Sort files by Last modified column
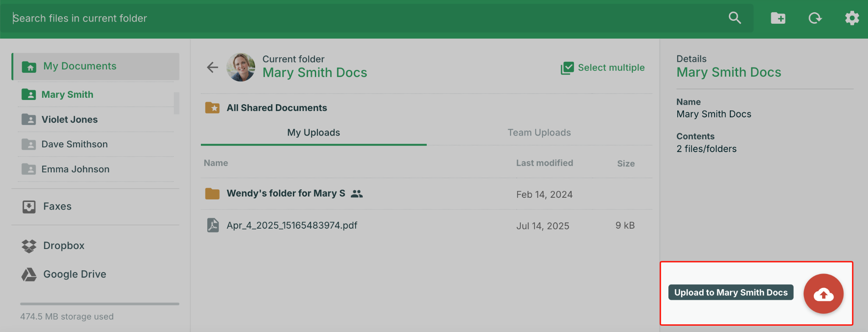 tap(544, 163)
